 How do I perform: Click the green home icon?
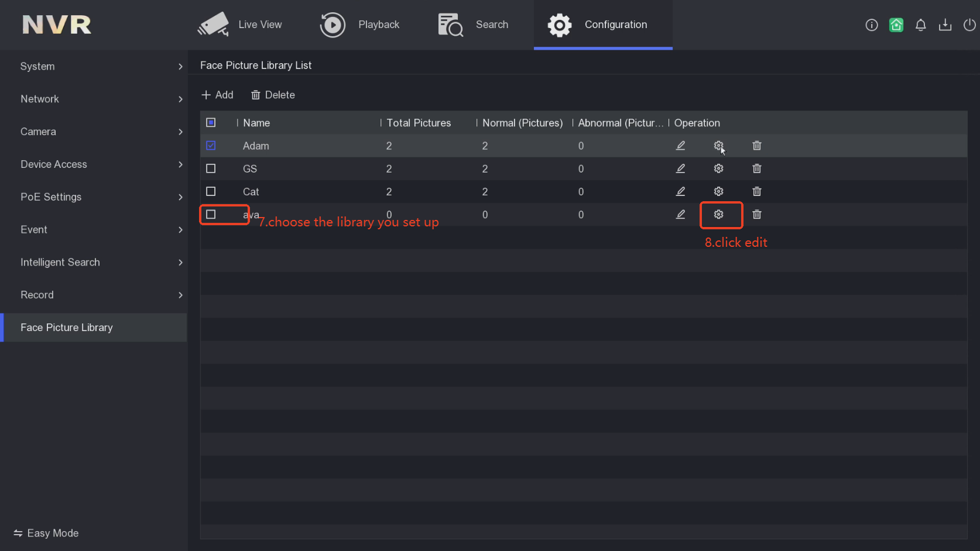tap(896, 25)
